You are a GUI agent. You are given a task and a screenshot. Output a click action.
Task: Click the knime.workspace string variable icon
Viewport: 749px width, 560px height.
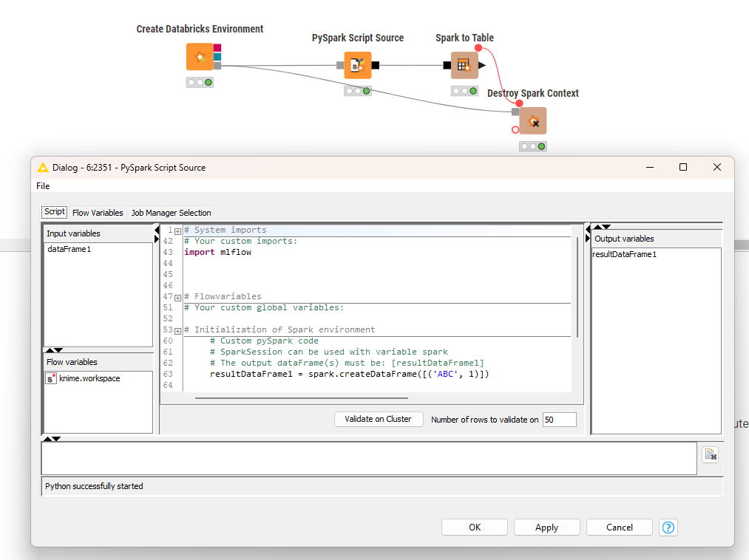51,378
